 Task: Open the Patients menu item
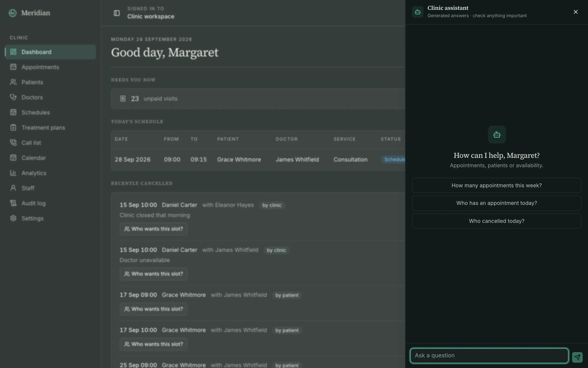pyautogui.click(x=50, y=82)
